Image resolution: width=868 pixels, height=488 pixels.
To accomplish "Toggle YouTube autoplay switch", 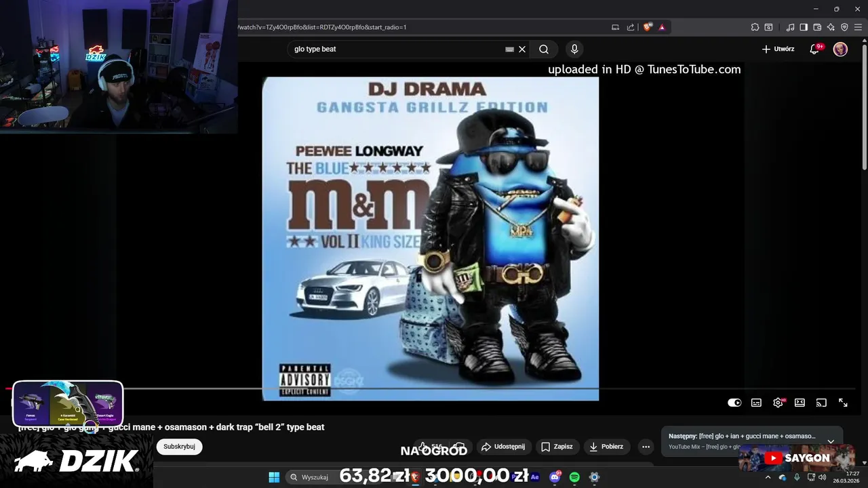I will click(x=734, y=403).
